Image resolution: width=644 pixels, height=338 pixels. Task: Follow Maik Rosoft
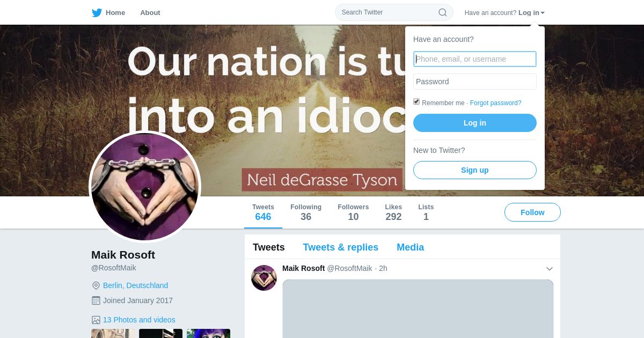pyautogui.click(x=532, y=212)
